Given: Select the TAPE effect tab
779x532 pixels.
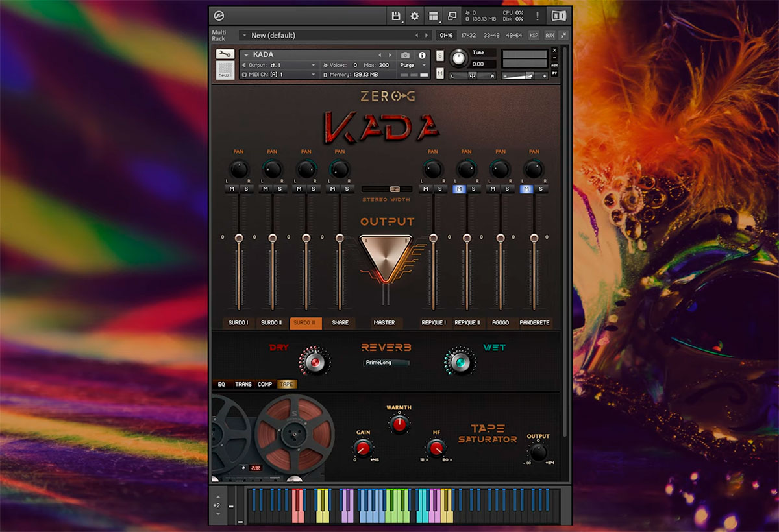Looking at the screenshot, I should coord(286,384).
